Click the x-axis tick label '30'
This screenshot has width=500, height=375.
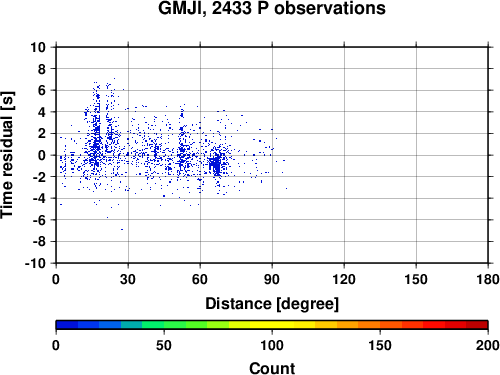[128, 279]
